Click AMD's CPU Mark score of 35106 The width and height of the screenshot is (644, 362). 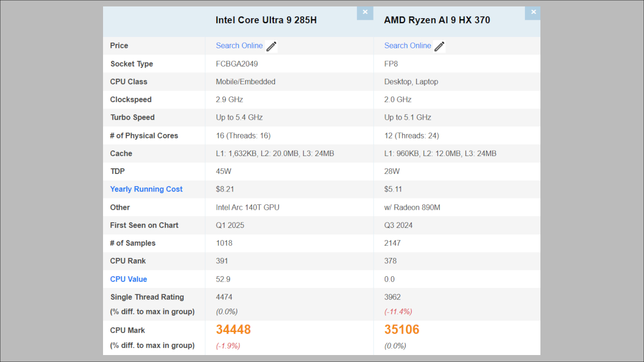tap(401, 329)
